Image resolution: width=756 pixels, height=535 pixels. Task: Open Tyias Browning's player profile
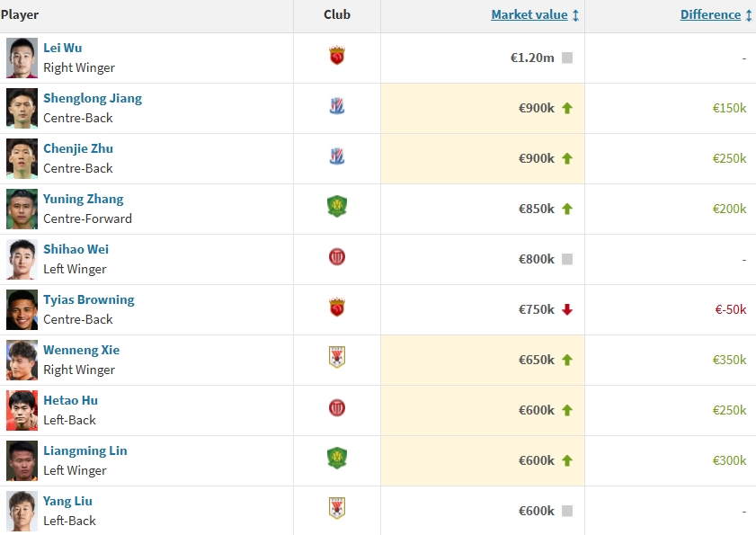[x=88, y=299]
